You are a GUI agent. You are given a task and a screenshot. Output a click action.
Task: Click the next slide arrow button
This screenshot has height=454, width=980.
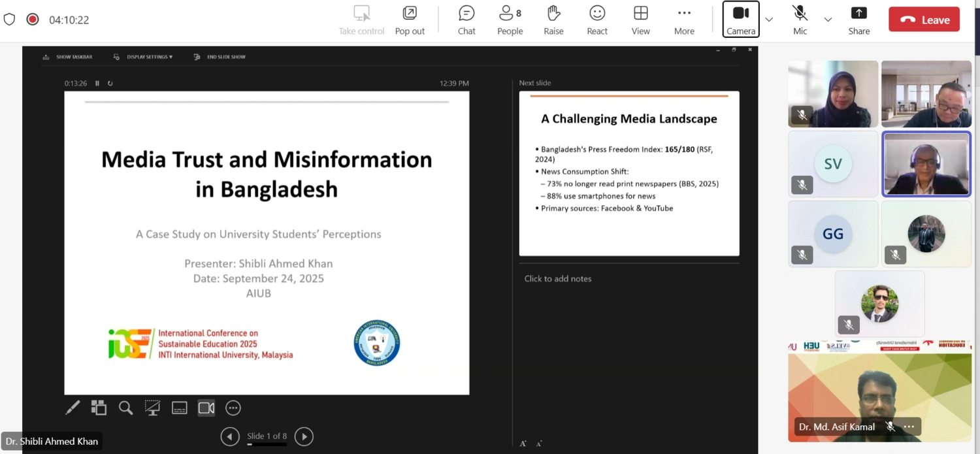304,436
